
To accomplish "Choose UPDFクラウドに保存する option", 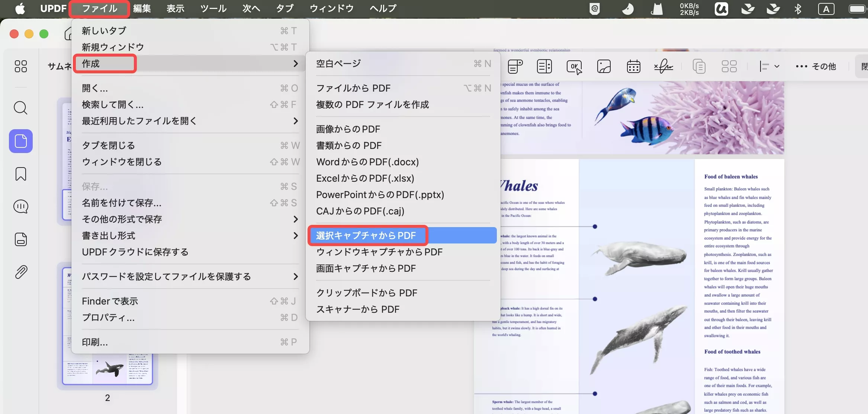I will pos(135,252).
